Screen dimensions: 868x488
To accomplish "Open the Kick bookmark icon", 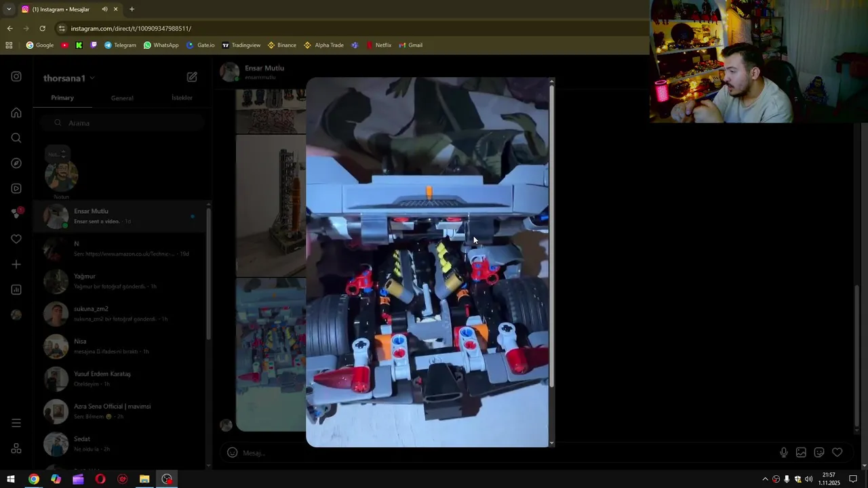I will click(79, 45).
